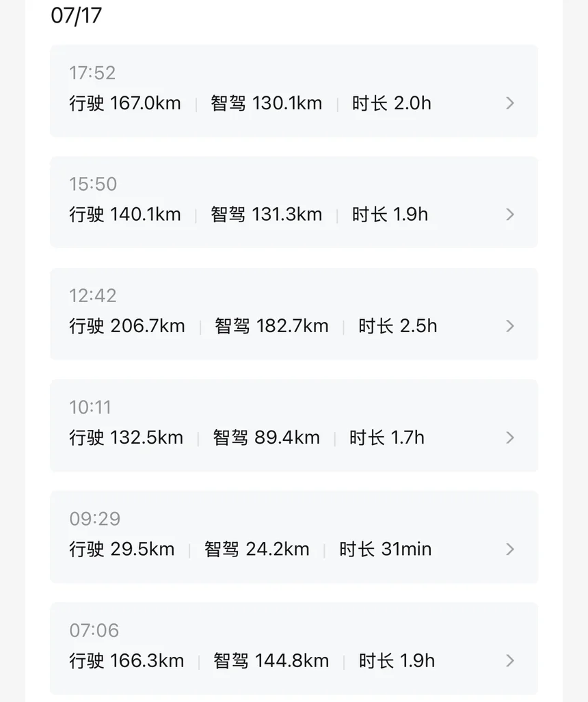Tap 时长 2.0h in 17:52 trip
Viewport: 588px width, 702px height.
(391, 103)
